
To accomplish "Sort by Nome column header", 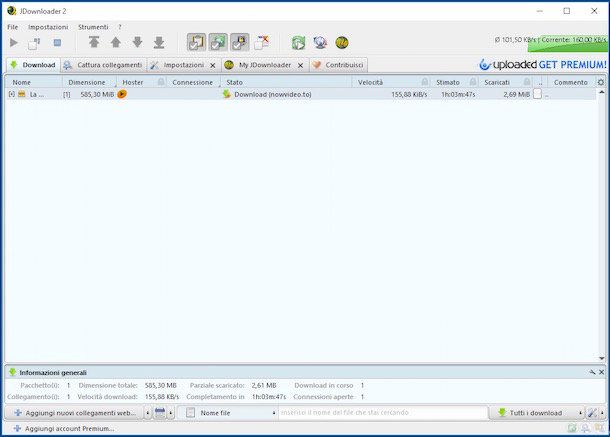I will click(x=21, y=82).
